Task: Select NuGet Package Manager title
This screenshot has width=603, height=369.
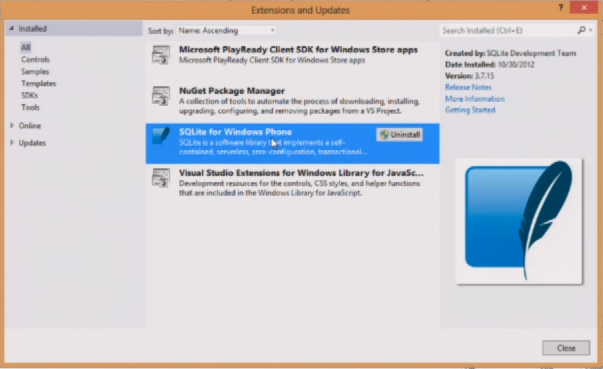Action: [x=232, y=91]
